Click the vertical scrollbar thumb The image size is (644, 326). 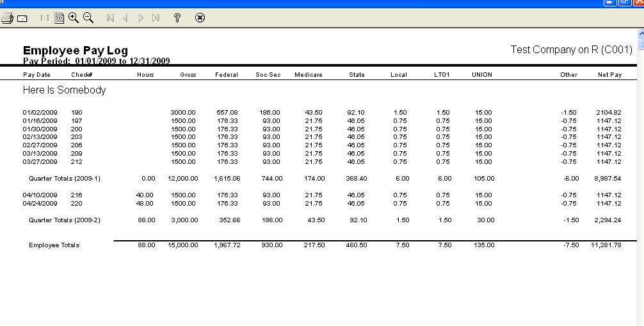click(x=641, y=44)
